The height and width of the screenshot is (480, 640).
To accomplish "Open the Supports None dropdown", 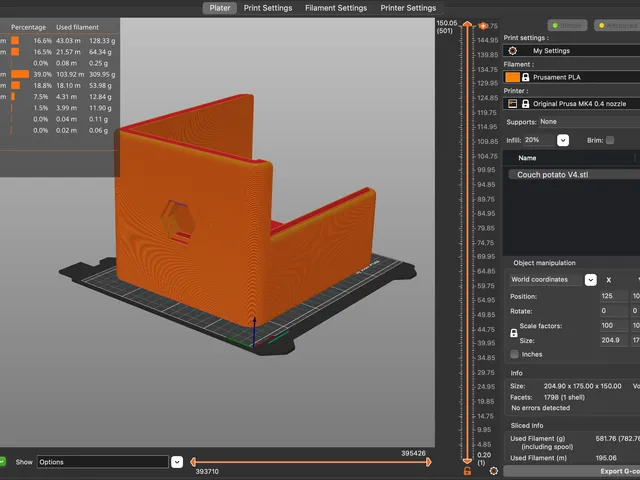I will 589,122.
